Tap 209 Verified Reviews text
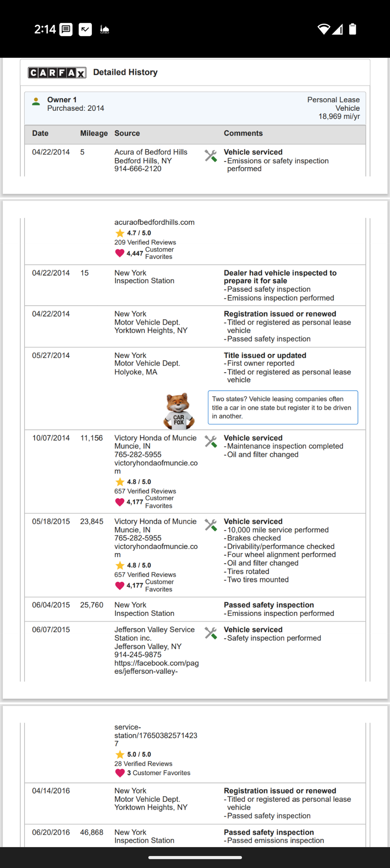Image resolution: width=390 pixels, height=868 pixels. coord(145,242)
